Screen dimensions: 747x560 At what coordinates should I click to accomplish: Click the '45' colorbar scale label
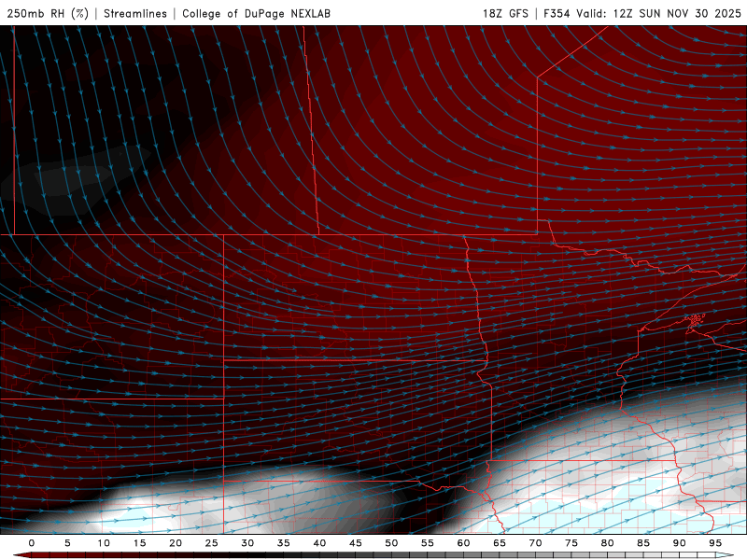(356, 543)
